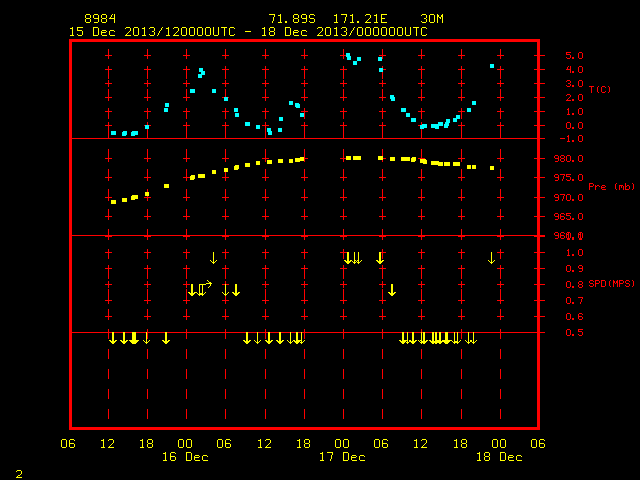Viewport: 640px width, 480px height.
Task: Select the 18 Dec date label
Action: (x=499, y=457)
